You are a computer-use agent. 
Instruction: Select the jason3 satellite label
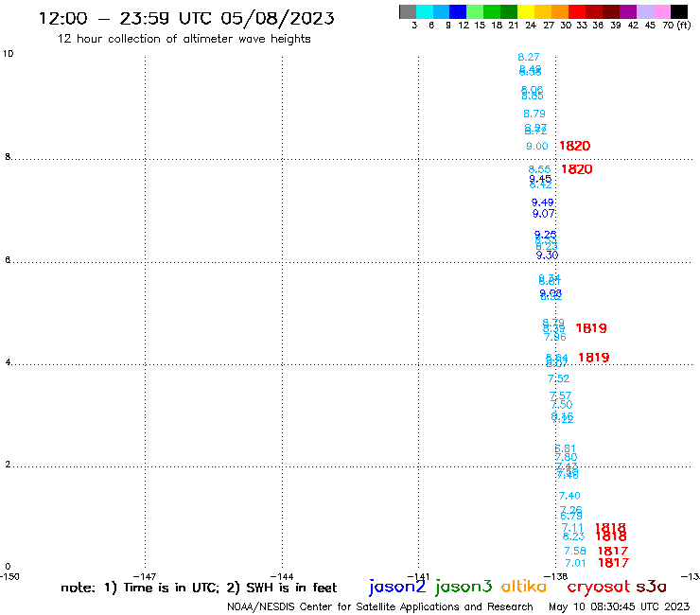coord(464,587)
